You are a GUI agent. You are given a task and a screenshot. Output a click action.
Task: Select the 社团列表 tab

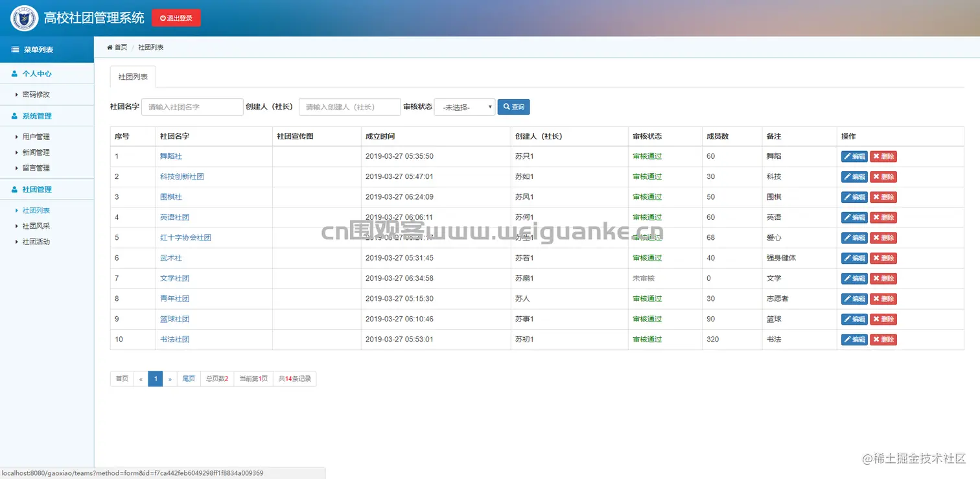(133, 76)
